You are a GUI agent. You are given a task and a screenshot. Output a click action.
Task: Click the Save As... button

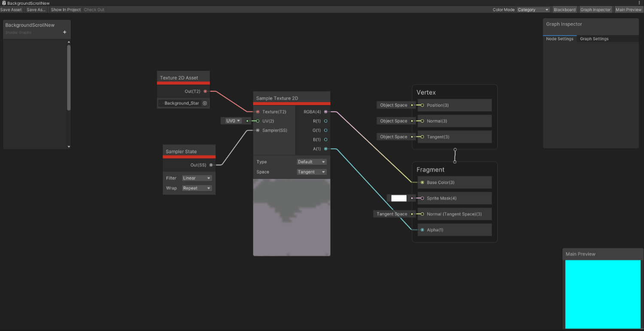click(36, 9)
